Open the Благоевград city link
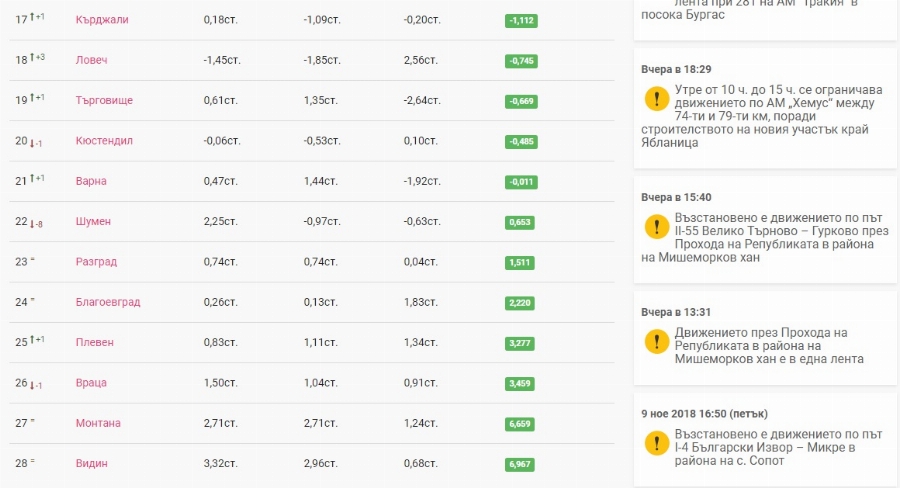Image resolution: width=900 pixels, height=488 pixels. (x=108, y=302)
